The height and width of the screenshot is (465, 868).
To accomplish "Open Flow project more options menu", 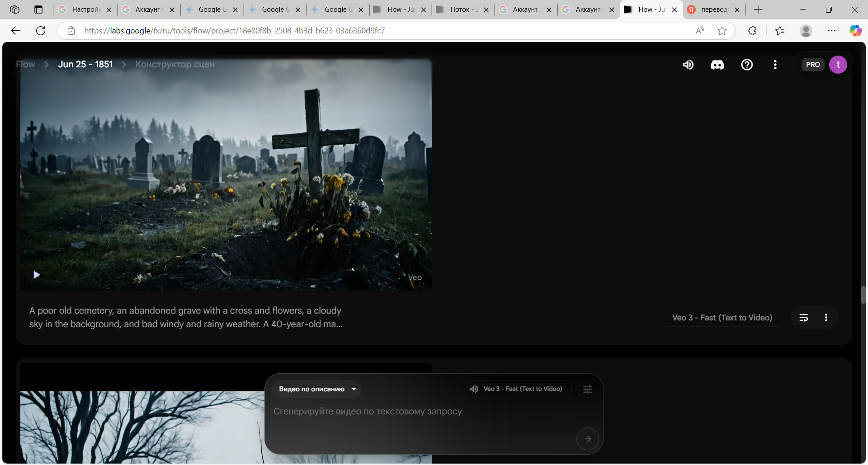I will click(775, 65).
